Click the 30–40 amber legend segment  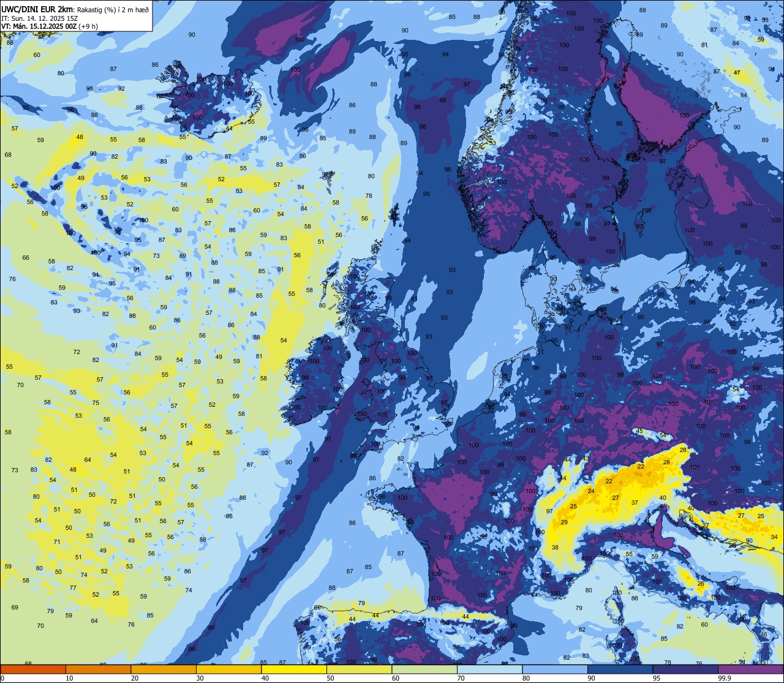coord(228,670)
